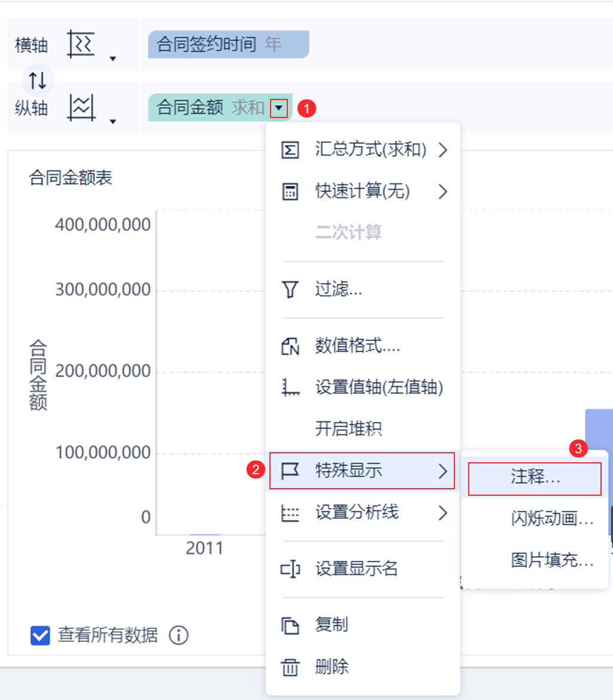Click the chart title 合同金额表

point(71,178)
